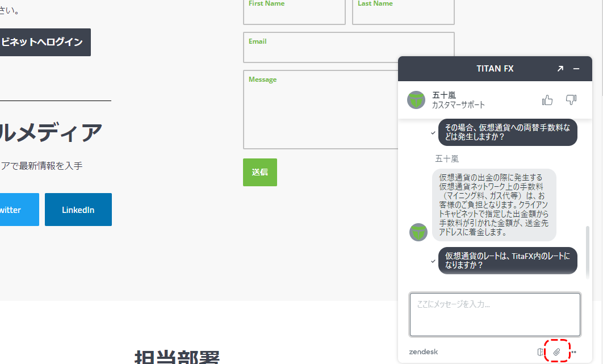Image resolution: width=603 pixels, height=364 pixels.
Task: Click the 最新情報を入手 text line
Action: (x=41, y=166)
